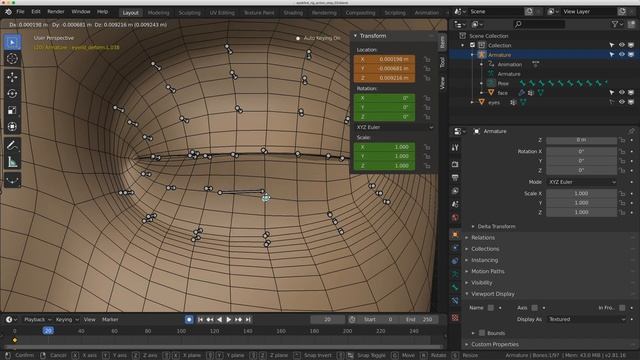Toggle Auto Keying record button
This screenshot has height=360, width=640.
[189, 320]
